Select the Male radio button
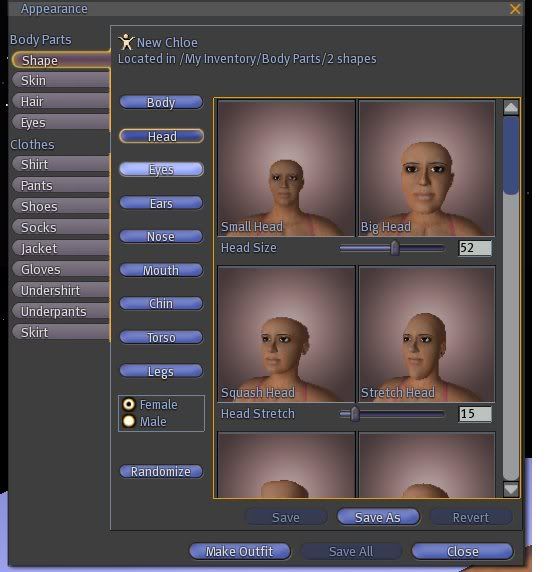The height and width of the screenshot is (572, 554). click(x=129, y=421)
